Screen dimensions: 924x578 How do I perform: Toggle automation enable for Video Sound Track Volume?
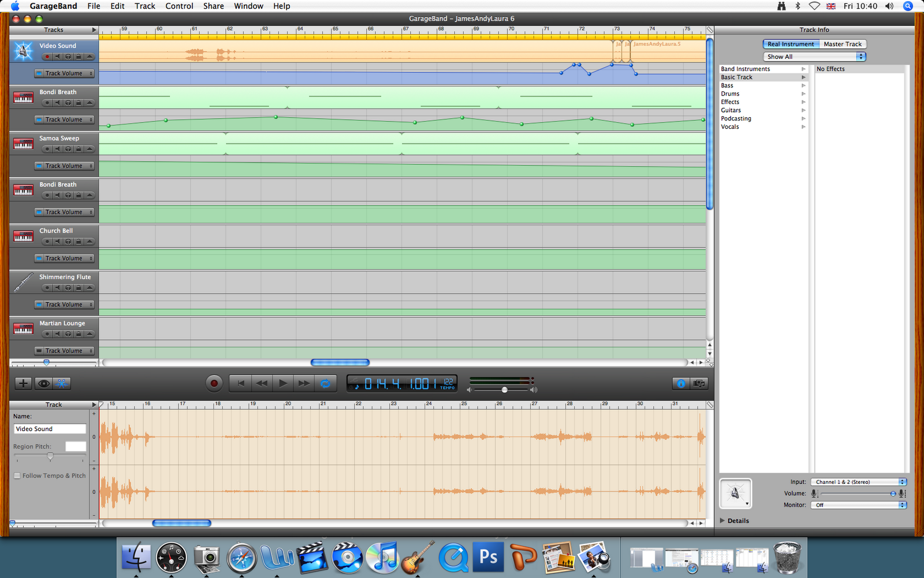(x=39, y=73)
